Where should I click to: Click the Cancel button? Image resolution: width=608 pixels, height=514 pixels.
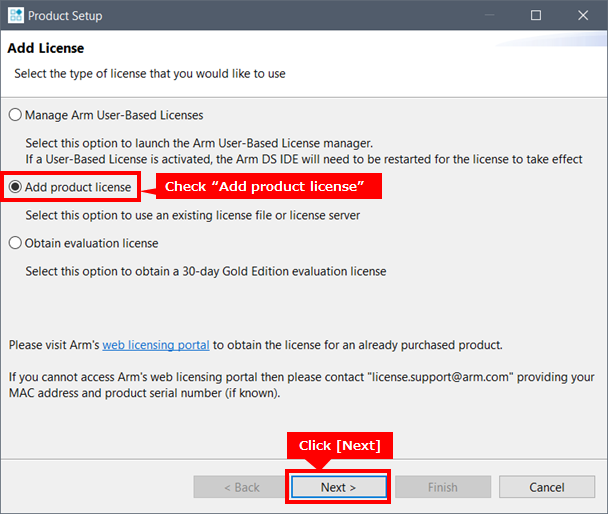pyautogui.click(x=547, y=487)
